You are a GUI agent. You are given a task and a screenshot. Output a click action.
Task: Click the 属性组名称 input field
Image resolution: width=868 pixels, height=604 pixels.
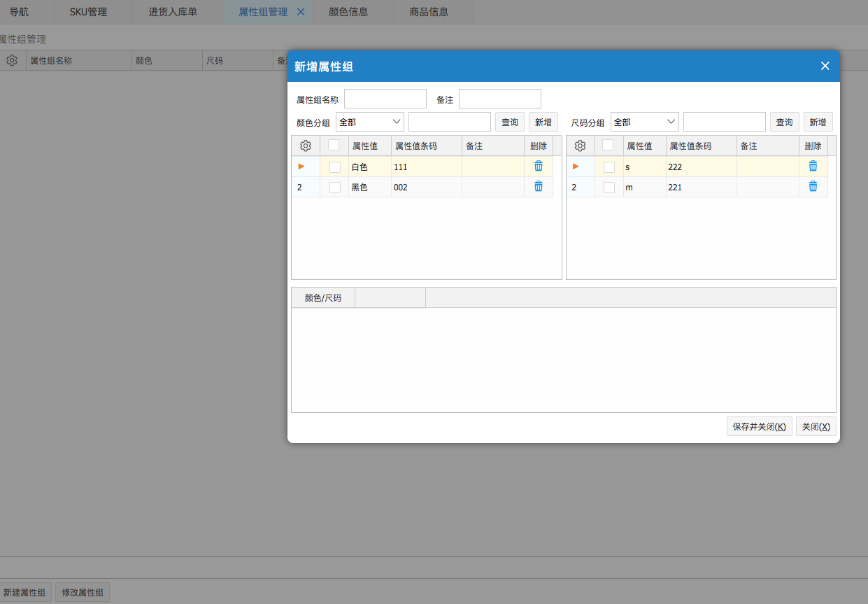point(385,99)
